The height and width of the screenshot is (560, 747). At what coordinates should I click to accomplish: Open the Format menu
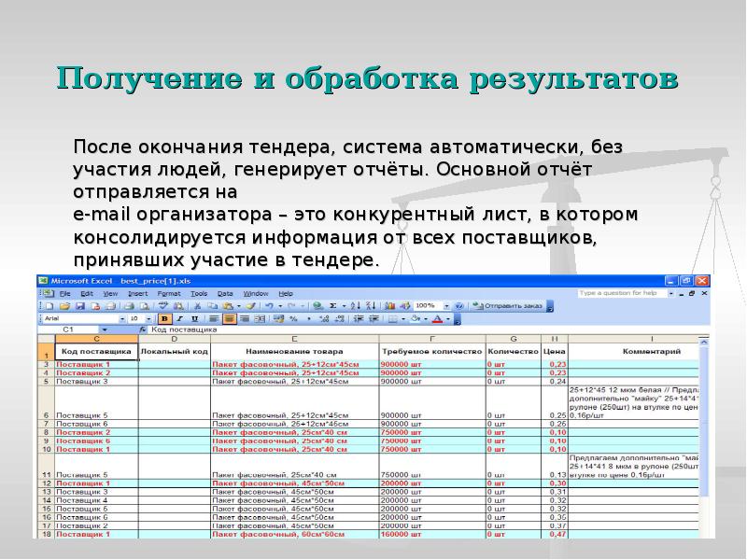point(169,295)
